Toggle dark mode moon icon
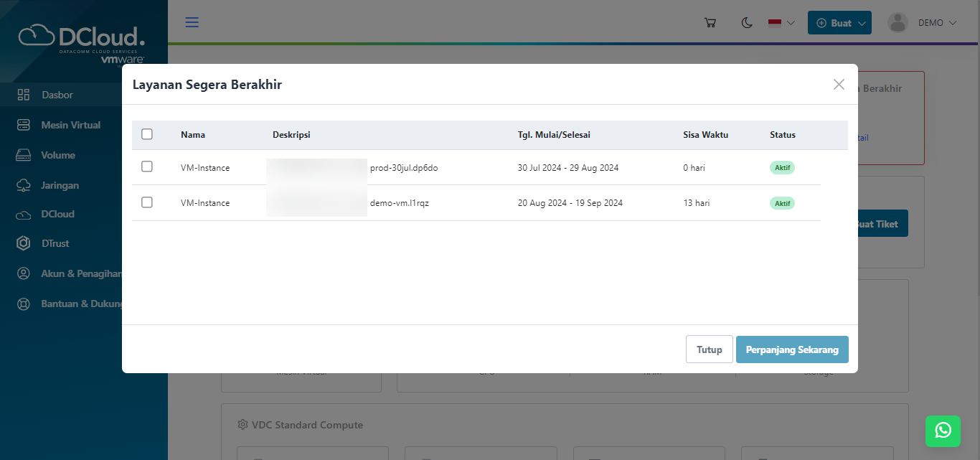The image size is (980, 460). pos(747,23)
